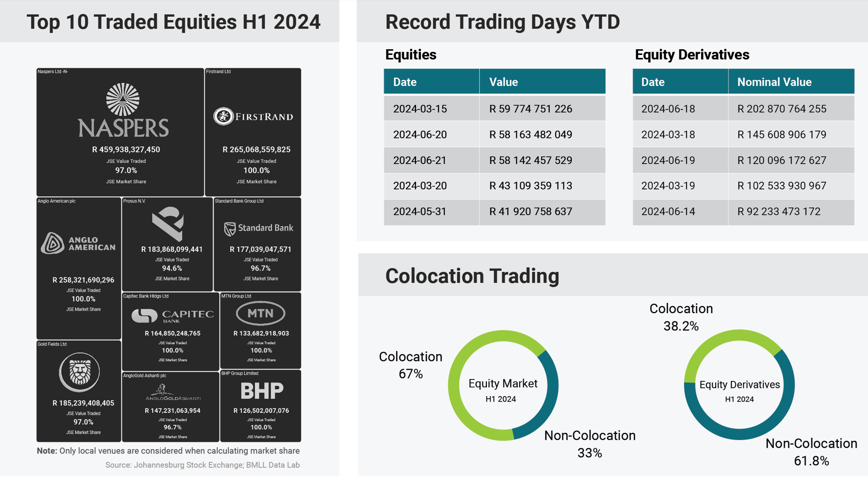This screenshot has height=485, width=868.
Task: Select the 2024-06-14 date cell
Action: pos(680,212)
